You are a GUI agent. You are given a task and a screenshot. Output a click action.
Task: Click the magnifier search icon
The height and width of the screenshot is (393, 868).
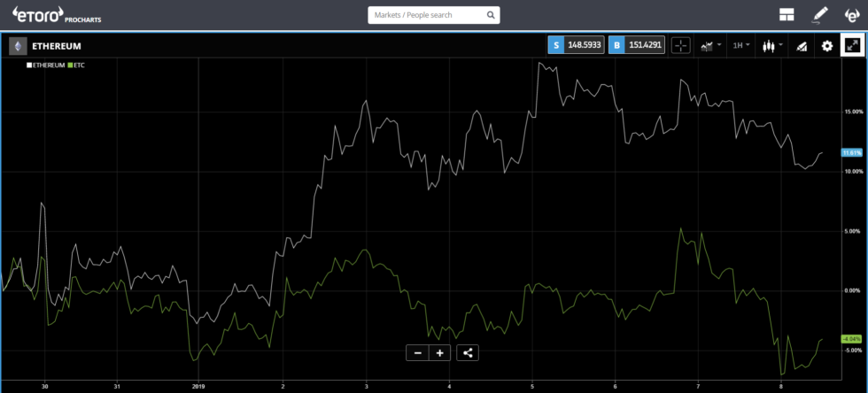click(491, 15)
